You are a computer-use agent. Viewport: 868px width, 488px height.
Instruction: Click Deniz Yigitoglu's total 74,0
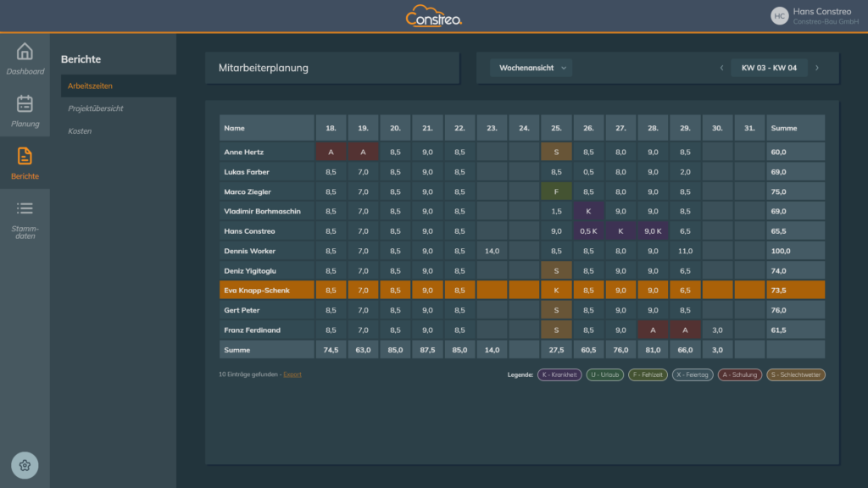tap(795, 271)
